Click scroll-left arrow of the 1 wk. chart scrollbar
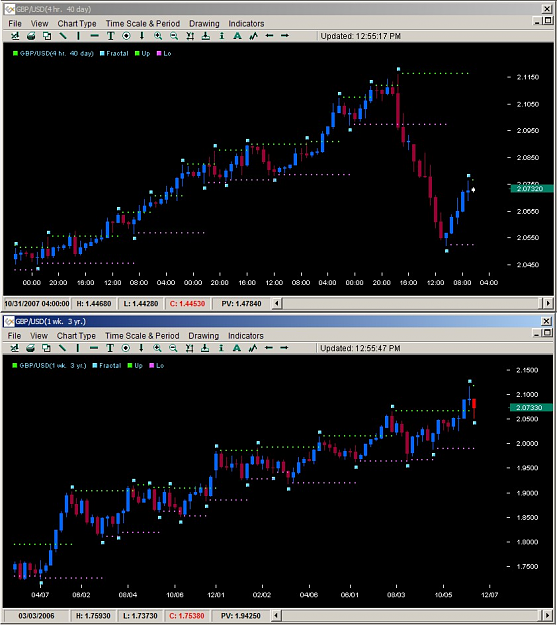 click(x=277, y=615)
